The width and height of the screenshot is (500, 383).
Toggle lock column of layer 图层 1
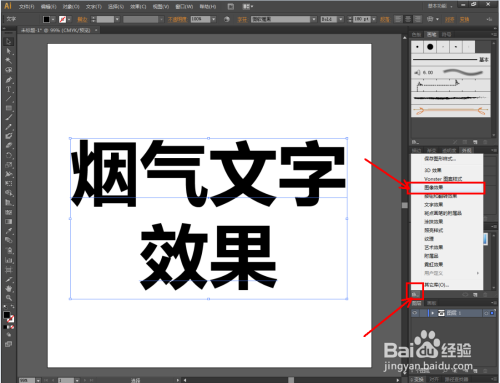(x=424, y=313)
